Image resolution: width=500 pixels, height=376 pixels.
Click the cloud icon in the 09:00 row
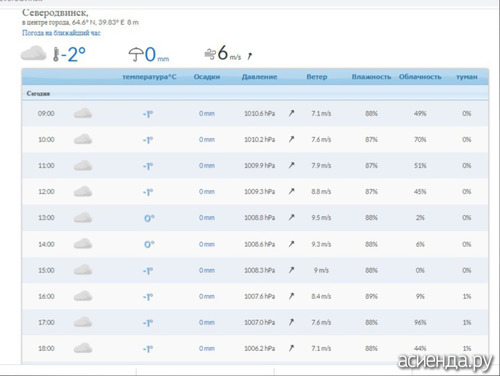(x=83, y=113)
